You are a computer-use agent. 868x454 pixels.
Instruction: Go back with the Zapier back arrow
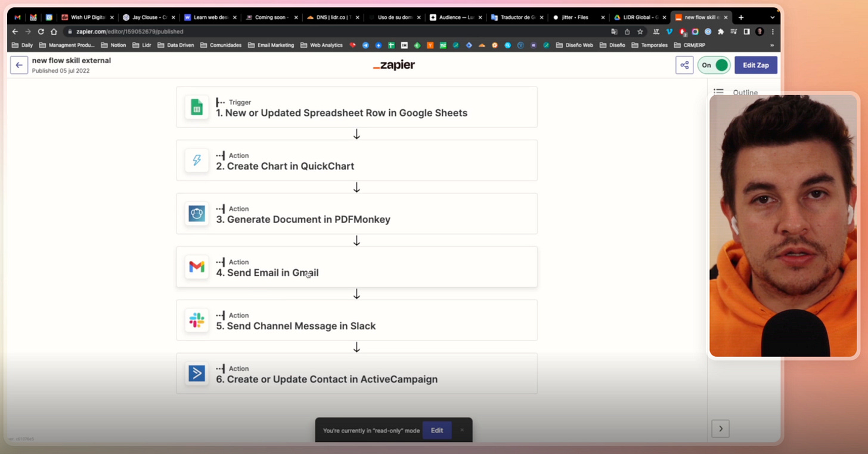coord(19,65)
